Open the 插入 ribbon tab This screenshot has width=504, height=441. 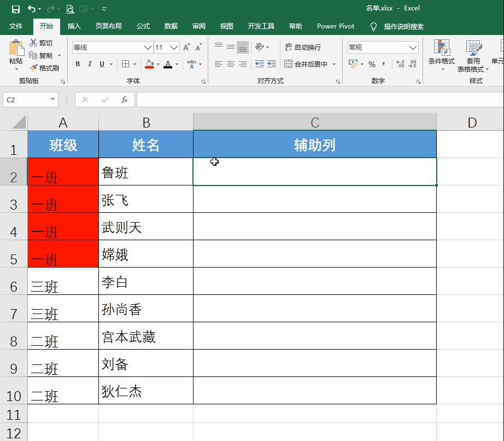74,26
